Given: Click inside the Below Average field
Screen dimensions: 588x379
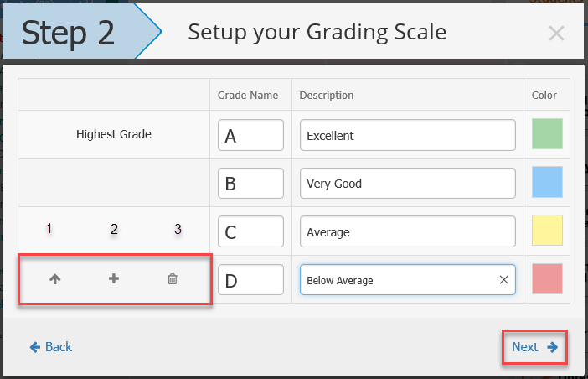Looking at the screenshot, I should coord(400,280).
